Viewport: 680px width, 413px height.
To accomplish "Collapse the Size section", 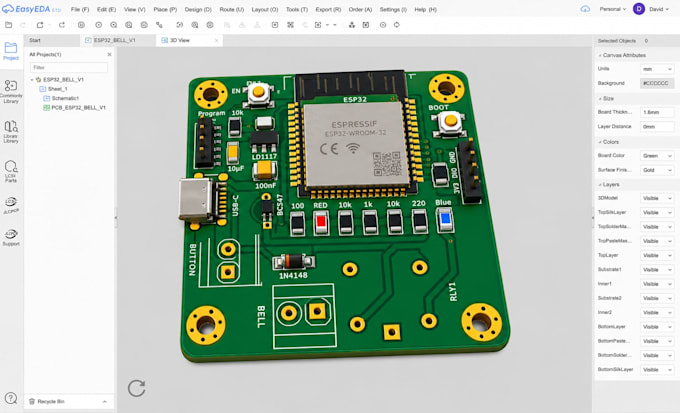I will [600, 99].
